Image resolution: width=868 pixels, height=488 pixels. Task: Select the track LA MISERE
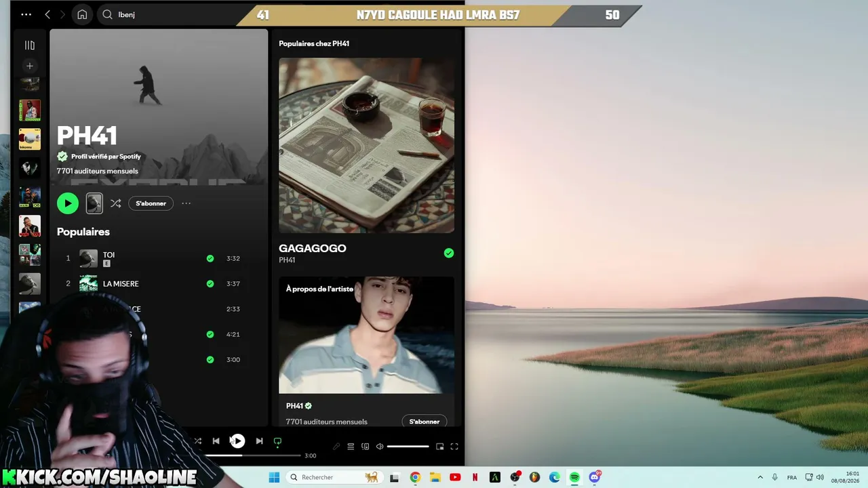121,284
